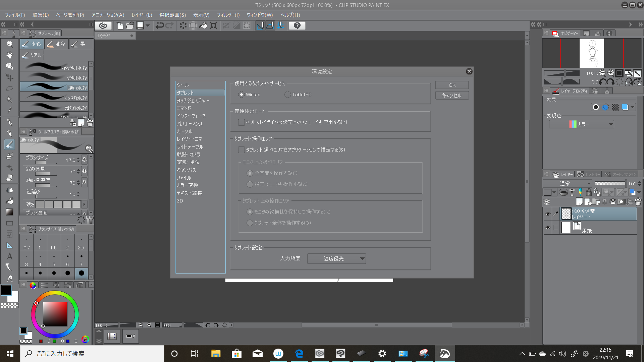
Task: Open the layer blend mode dropdown
Action: tap(568, 184)
